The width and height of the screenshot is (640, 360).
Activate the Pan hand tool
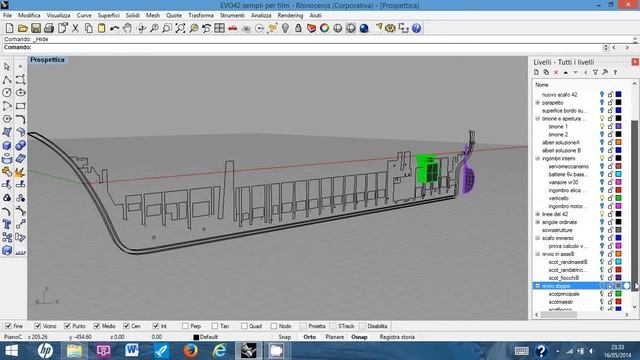[x=128, y=28]
